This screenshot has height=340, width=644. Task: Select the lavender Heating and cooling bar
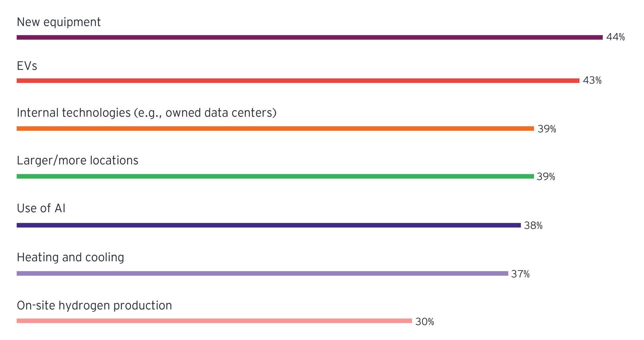pos(262,274)
